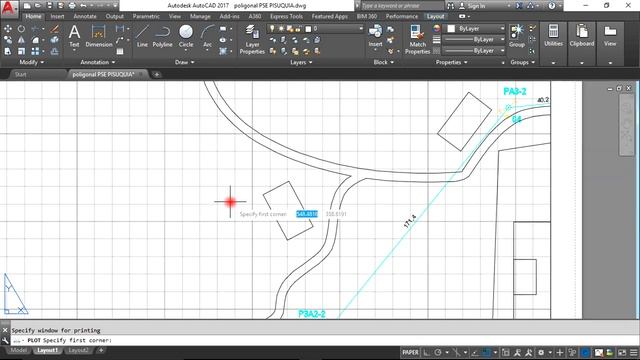Select the Mirror tool in Modify panel

click(x=21, y=40)
